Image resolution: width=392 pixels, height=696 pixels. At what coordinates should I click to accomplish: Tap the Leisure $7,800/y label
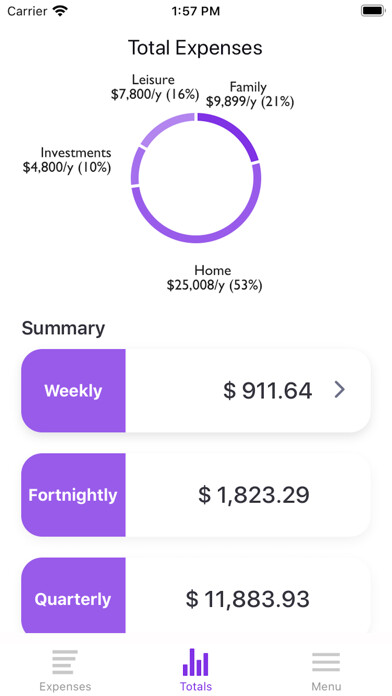(x=155, y=87)
